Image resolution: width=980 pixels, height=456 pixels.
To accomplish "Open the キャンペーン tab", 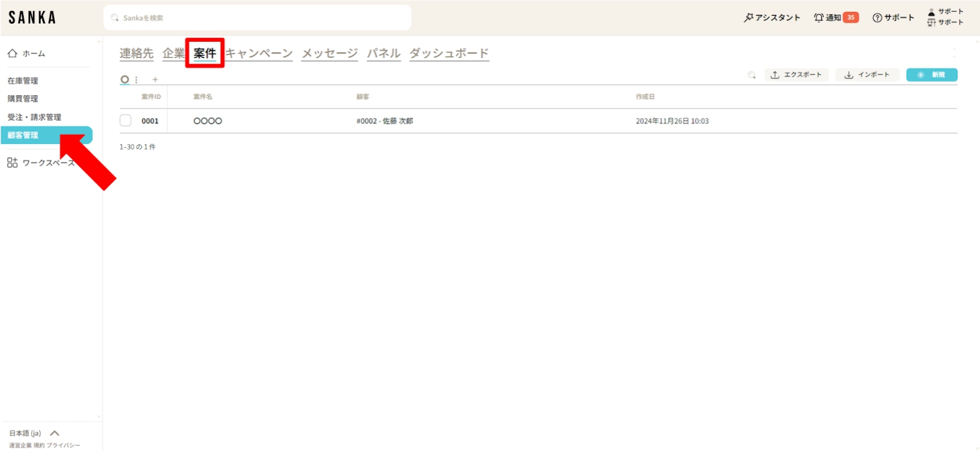I will [x=259, y=54].
